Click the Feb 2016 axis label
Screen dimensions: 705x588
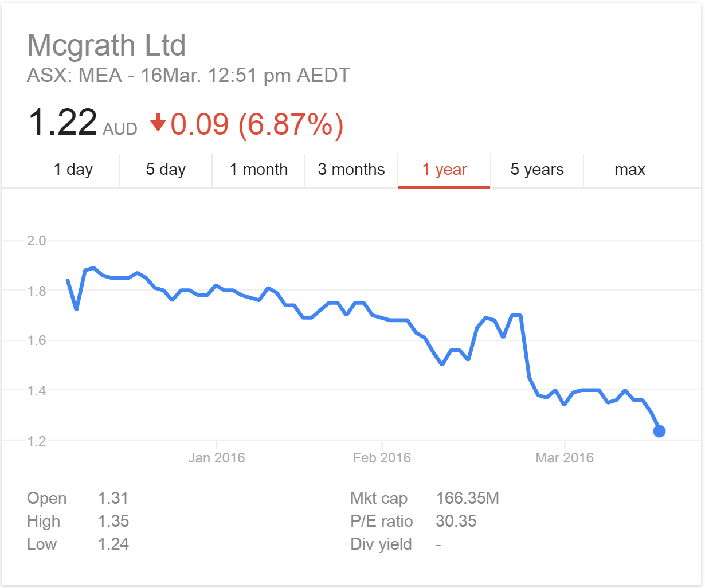(382, 458)
